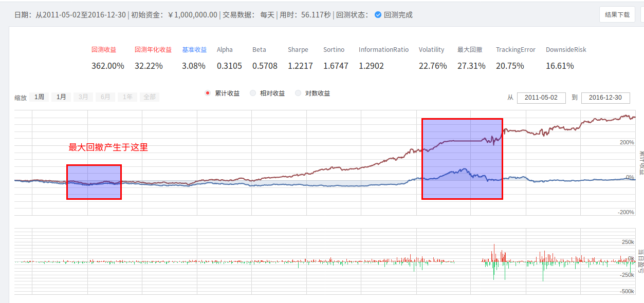Click the Sharpe metric label
Screen dimensions: 644x303
[x=298, y=50]
